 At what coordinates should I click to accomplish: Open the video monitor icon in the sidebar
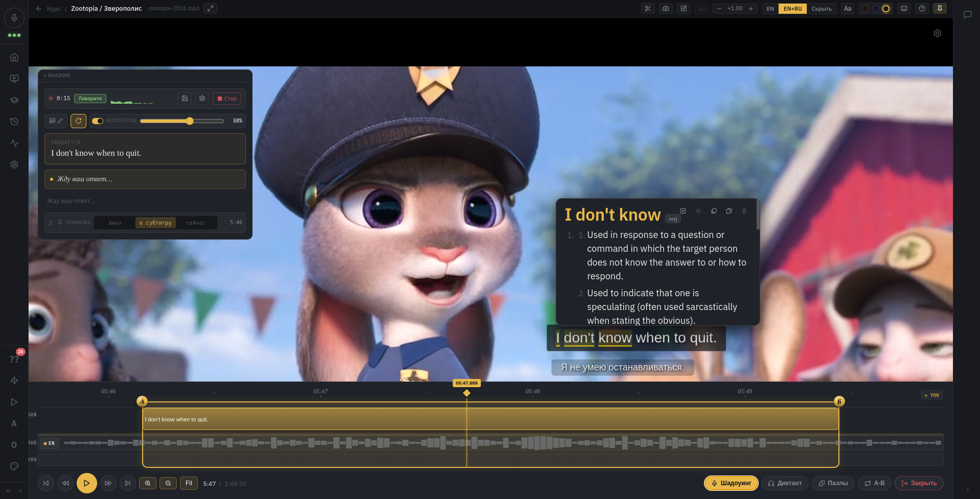coord(14,79)
